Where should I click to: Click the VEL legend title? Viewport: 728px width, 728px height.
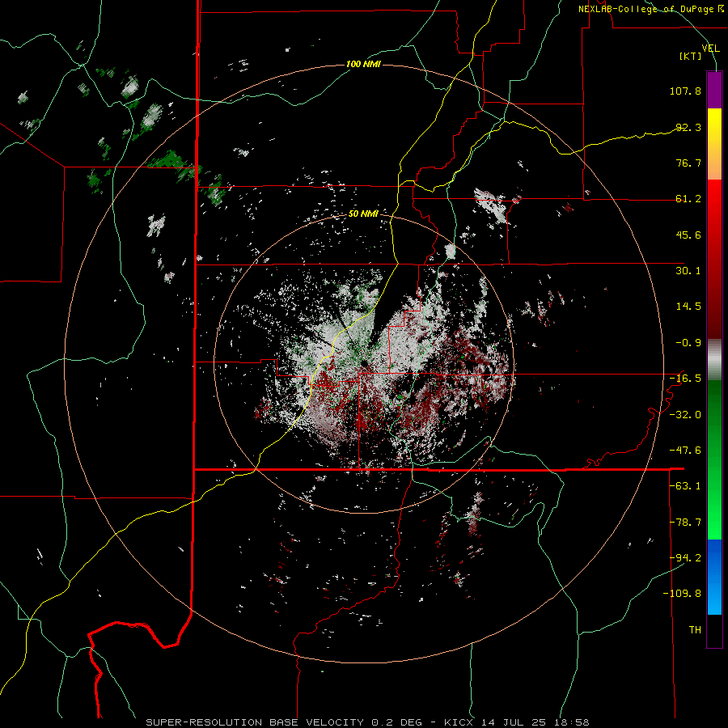point(710,49)
